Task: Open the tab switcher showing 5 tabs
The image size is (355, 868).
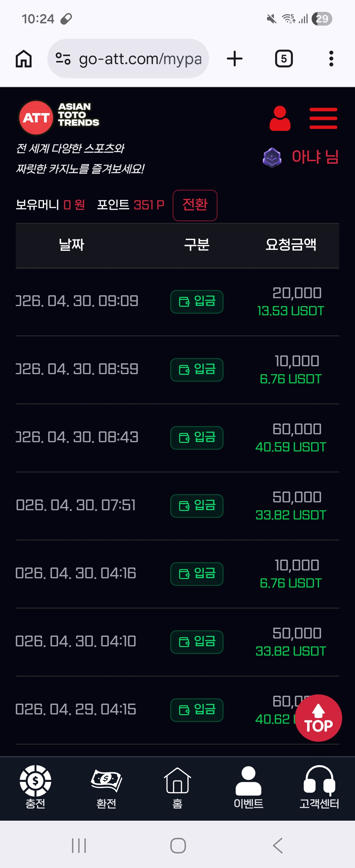Action: [x=284, y=59]
